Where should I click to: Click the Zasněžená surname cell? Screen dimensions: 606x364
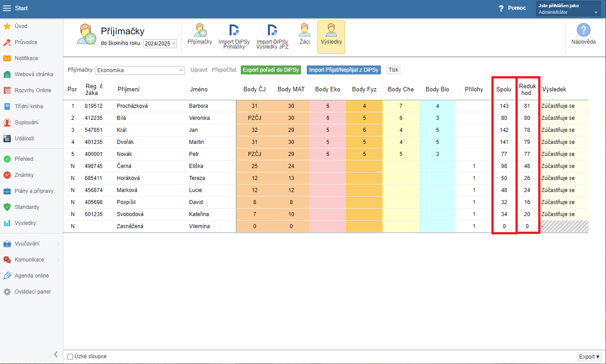(x=130, y=226)
